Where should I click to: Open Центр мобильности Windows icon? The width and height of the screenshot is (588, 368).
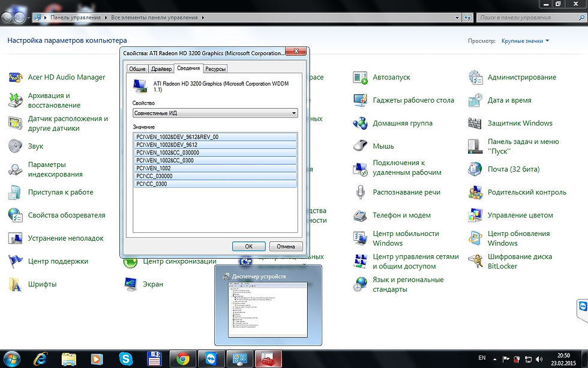tap(360, 238)
